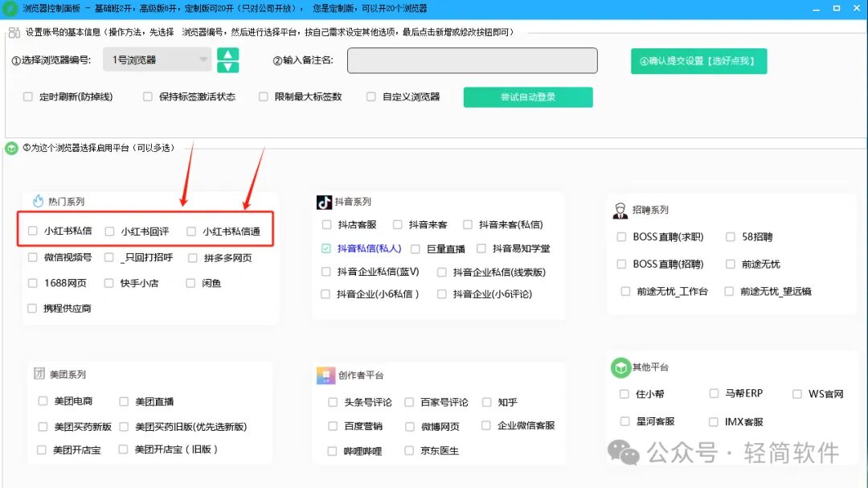Check the 小红书回评 checkbox
This screenshot has height=488, width=868.
point(109,231)
